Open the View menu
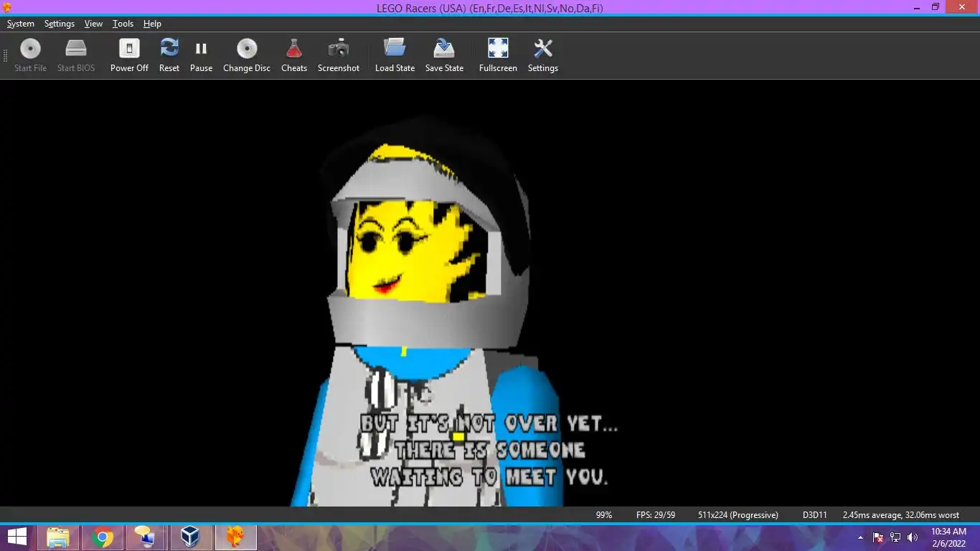This screenshot has height=551, width=980. [x=93, y=24]
